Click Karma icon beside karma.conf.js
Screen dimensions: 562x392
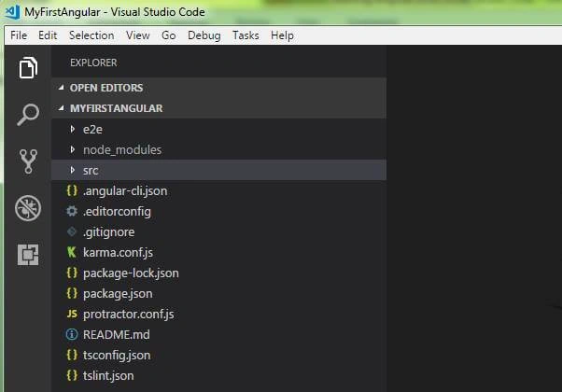[x=72, y=252]
